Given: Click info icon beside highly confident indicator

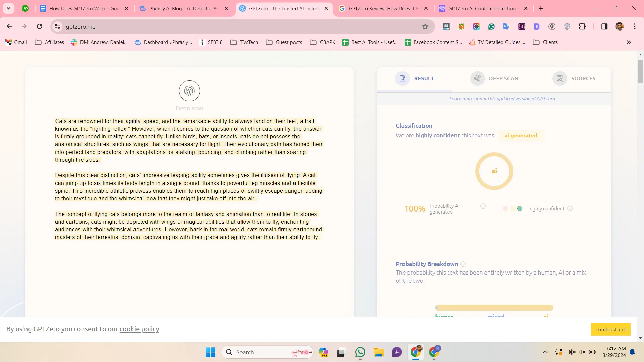Looking at the screenshot, I should click(x=570, y=208).
